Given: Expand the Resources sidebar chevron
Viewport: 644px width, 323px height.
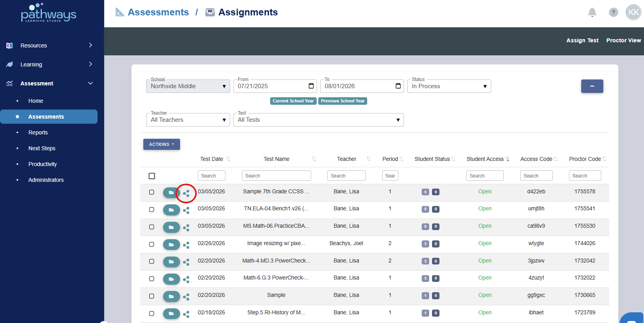Looking at the screenshot, I should point(90,45).
